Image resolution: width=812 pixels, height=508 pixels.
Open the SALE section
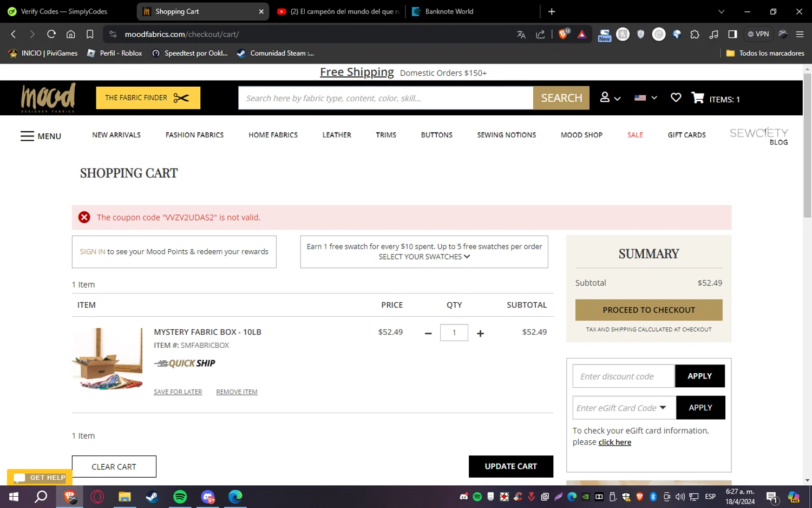click(x=635, y=135)
